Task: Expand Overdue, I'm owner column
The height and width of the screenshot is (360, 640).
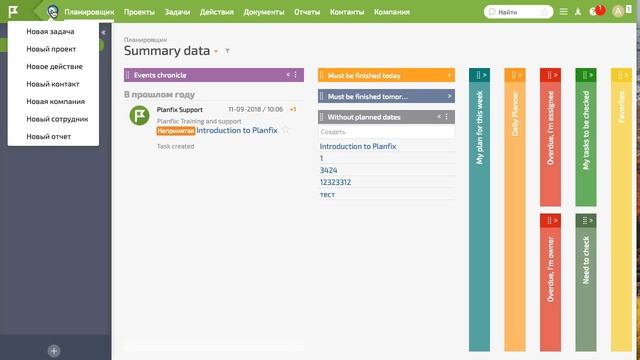Action: pyautogui.click(x=556, y=220)
